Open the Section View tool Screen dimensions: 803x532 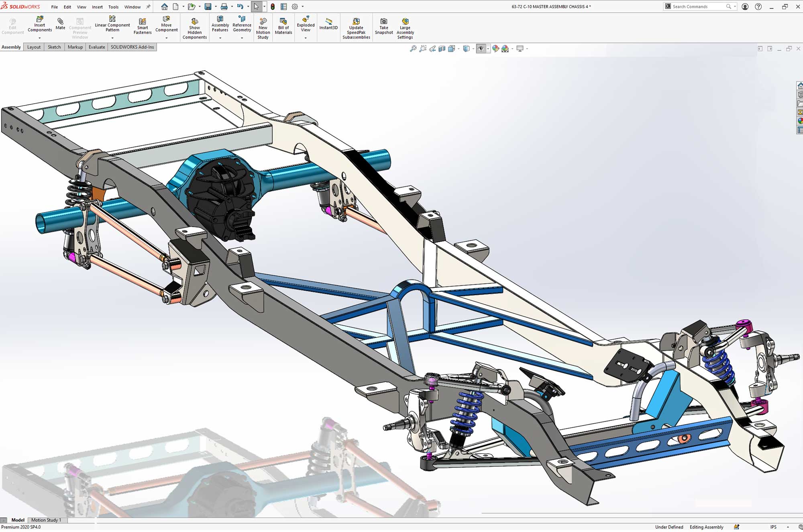coord(442,49)
